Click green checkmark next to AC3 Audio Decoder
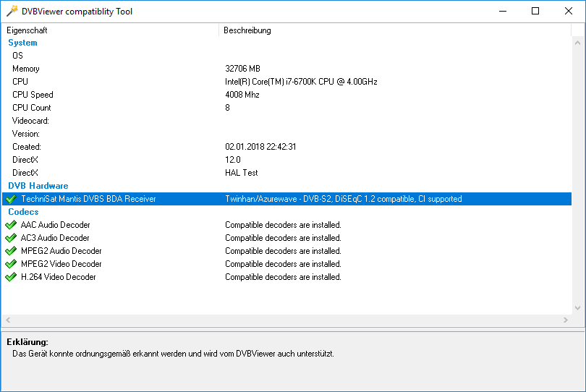The height and width of the screenshot is (392, 586). coord(11,238)
